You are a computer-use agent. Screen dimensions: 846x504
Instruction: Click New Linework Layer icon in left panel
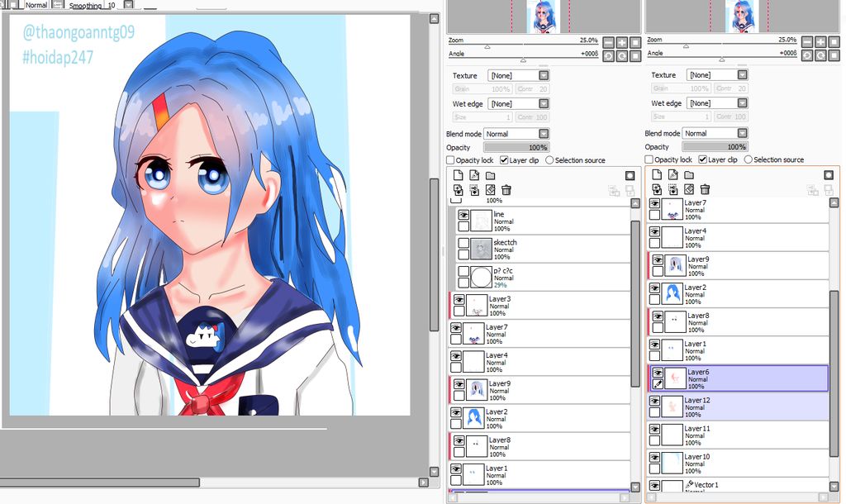(x=474, y=175)
